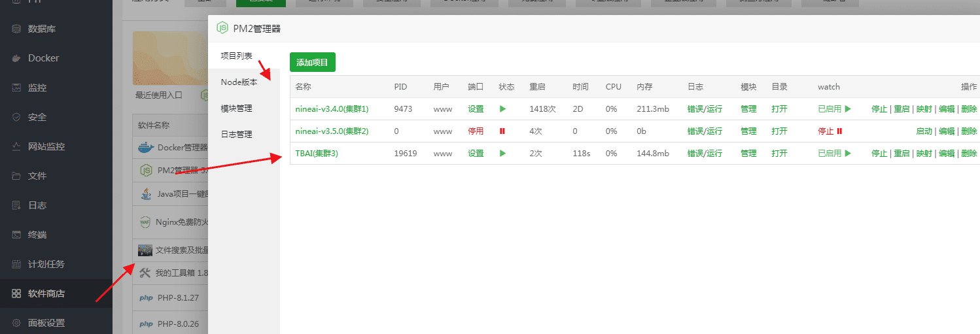The width and height of the screenshot is (980, 334).
Task: Open project nineai-v3.4.0(集群1) name link
Action: [332, 109]
